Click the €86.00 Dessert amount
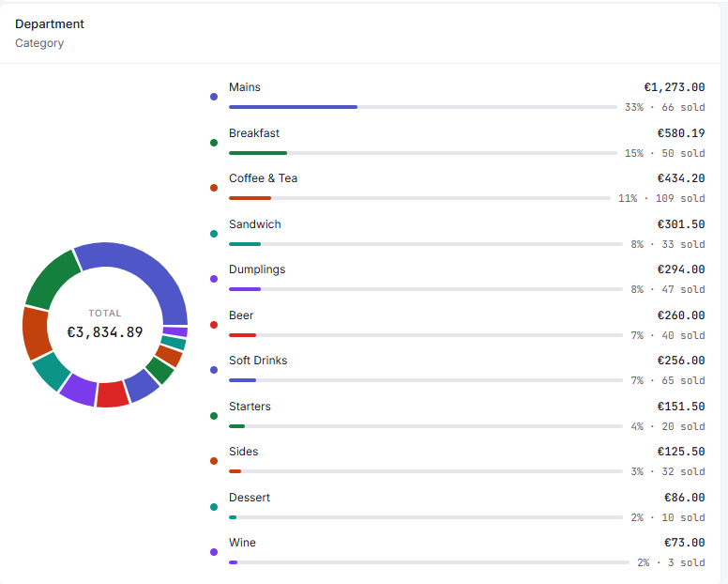The width and height of the screenshot is (728, 584). click(x=684, y=498)
